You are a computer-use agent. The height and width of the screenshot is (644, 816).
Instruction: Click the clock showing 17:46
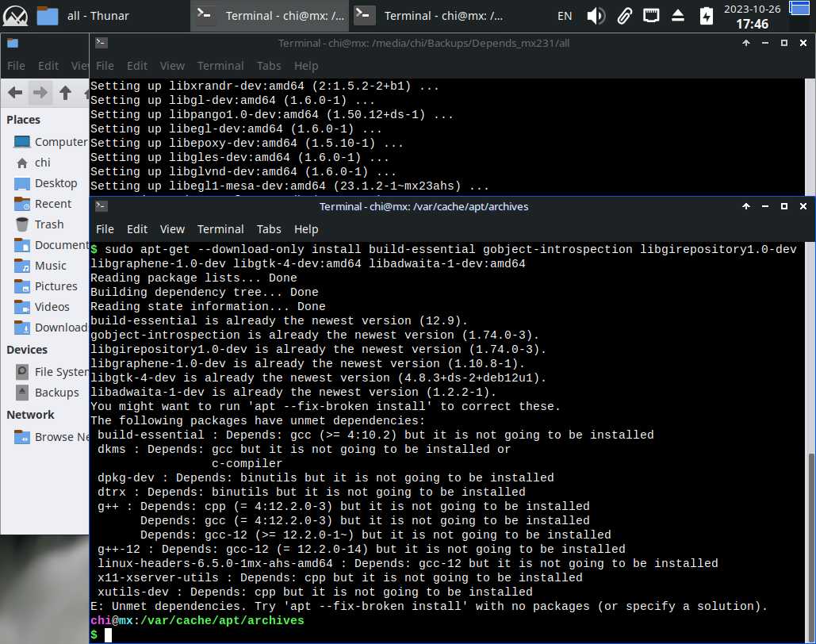[752, 16]
